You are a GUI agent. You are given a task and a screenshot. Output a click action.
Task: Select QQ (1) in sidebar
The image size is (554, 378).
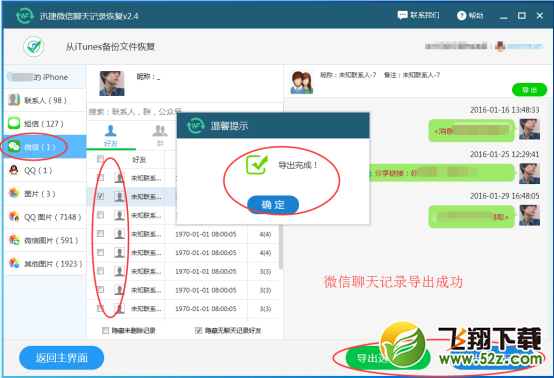tap(45, 170)
